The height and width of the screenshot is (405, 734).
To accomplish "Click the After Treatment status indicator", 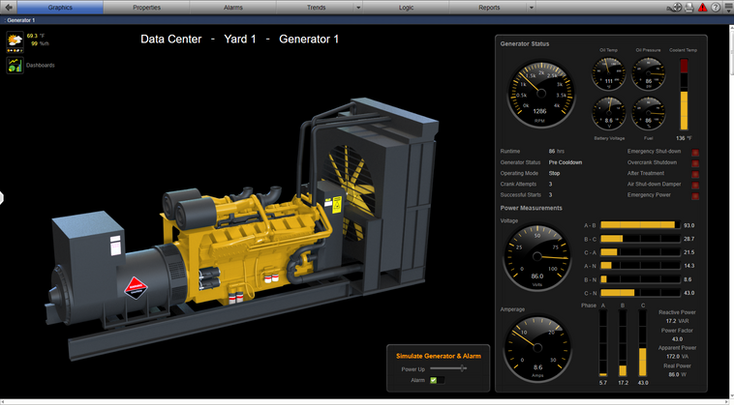I will click(695, 174).
